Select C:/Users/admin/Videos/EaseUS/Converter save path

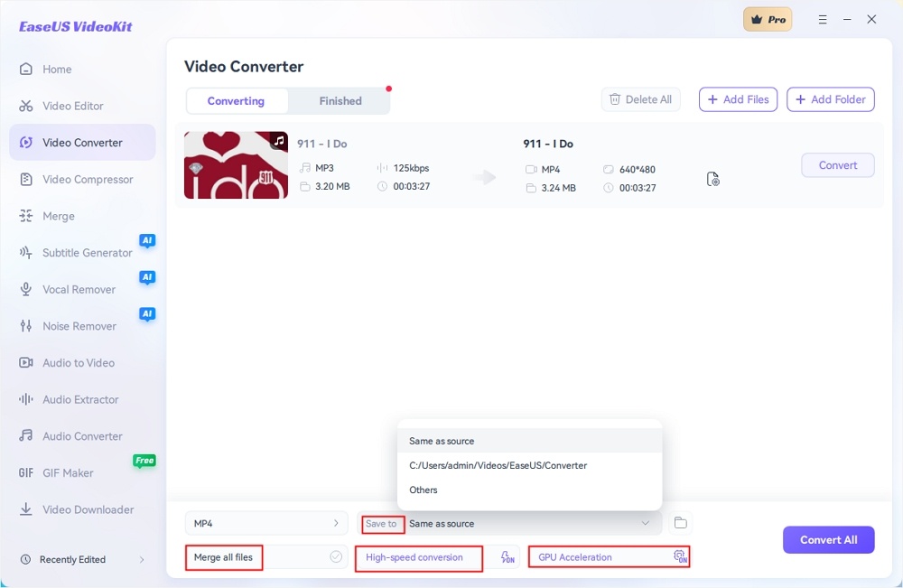[529, 465]
